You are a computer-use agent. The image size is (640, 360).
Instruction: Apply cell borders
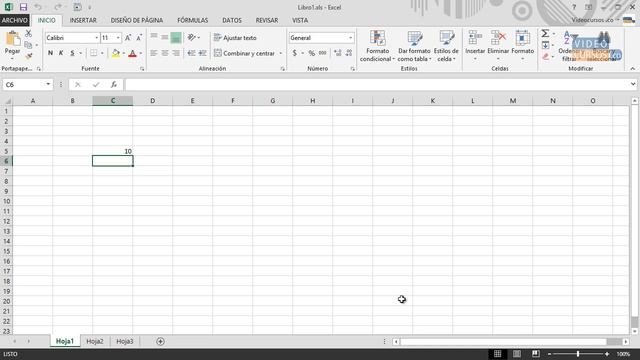pos(93,53)
